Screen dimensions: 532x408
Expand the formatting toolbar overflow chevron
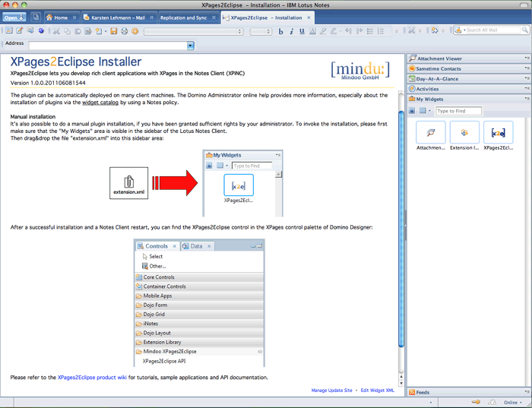tap(396, 31)
